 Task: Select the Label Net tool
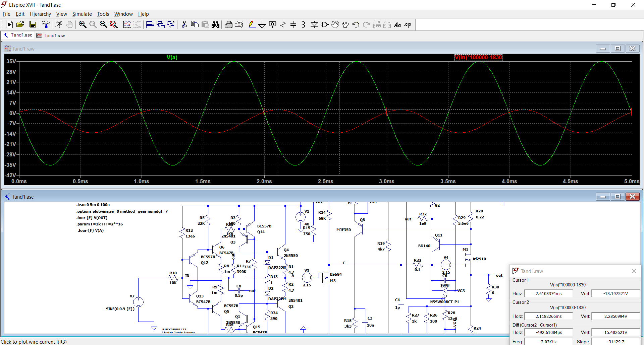(x=273, y=24)
